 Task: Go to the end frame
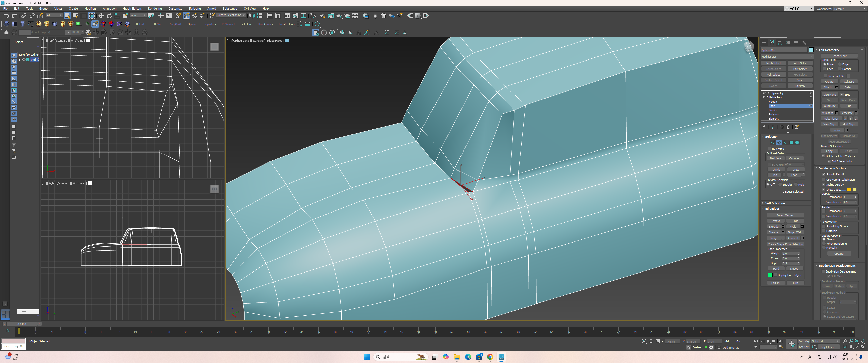tap(781, 341)
